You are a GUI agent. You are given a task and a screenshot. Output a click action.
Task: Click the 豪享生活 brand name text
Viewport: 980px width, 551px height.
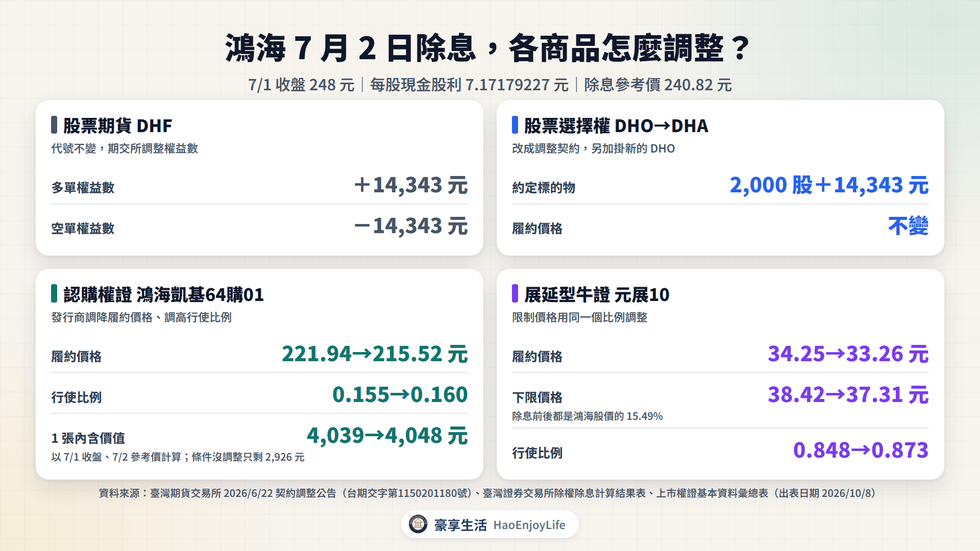(x=460, y=525)
